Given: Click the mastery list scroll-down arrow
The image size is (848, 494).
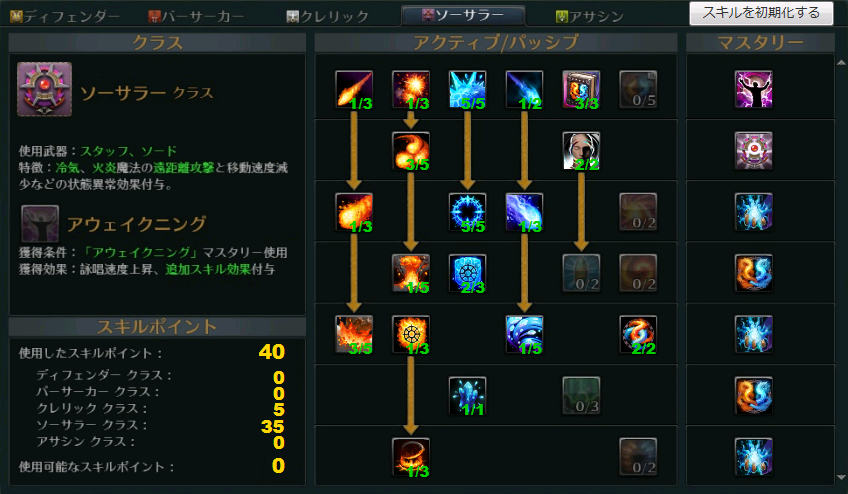Looking at the screenshot, I should 841,477.
